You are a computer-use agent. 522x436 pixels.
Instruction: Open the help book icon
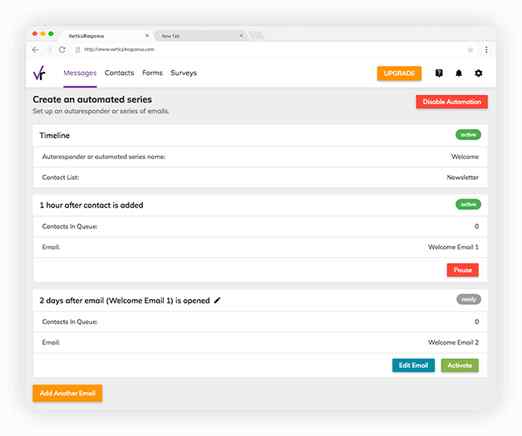coord(439,73)
